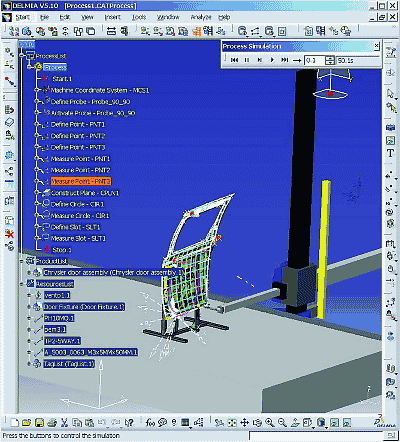Click the Fit All In view icon
400x442 pixels.
pos(232,423)
